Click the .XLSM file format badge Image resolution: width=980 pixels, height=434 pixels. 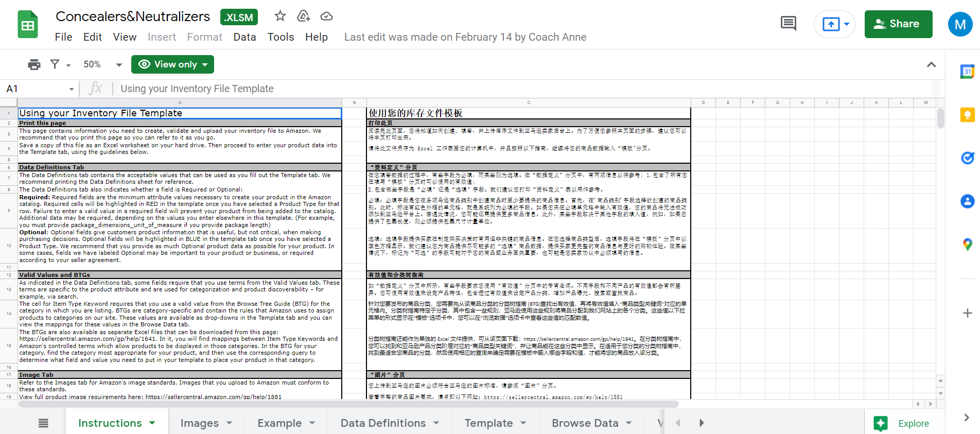[x=239, y=17]
